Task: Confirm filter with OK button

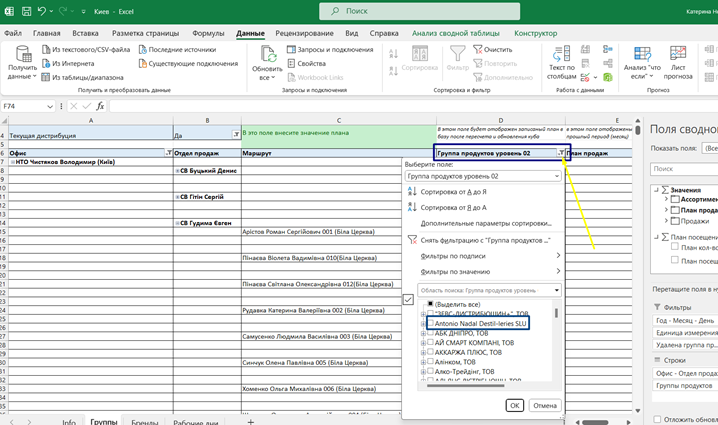Action: [x=515, y=405]
